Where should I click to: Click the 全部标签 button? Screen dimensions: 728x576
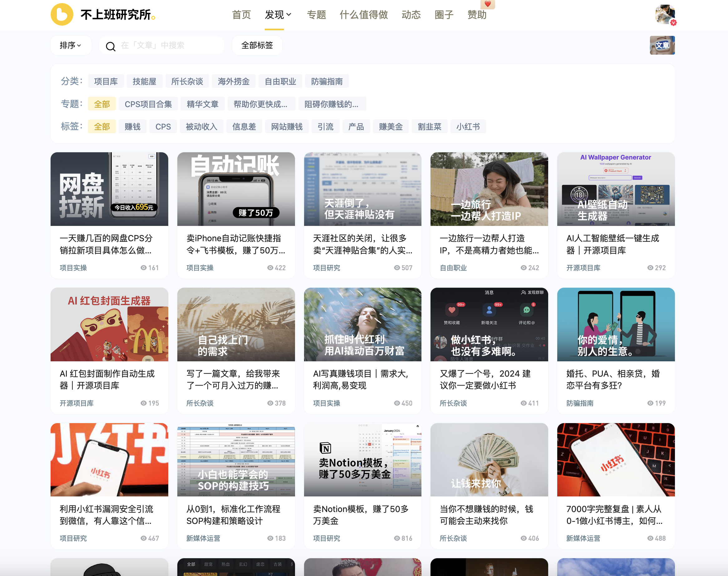[x=257, y=45]
